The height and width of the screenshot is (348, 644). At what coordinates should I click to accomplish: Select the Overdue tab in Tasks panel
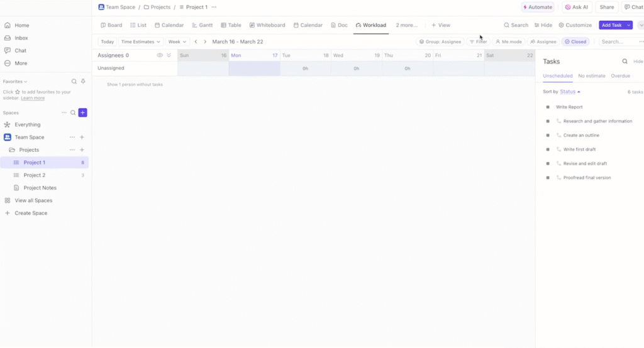(x=620, y=76)
